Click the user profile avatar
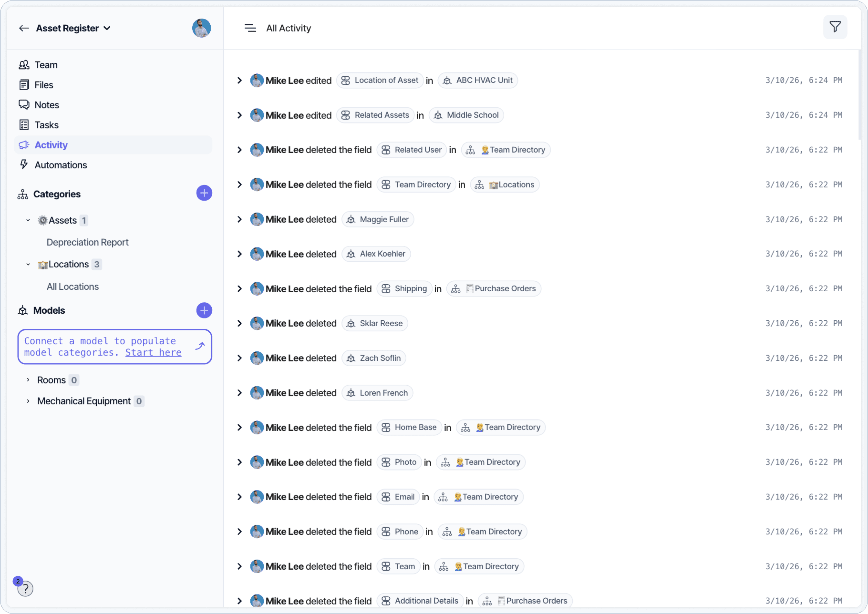Image resolution: width=868 pixels, height=614 pixels. point(201,28)
